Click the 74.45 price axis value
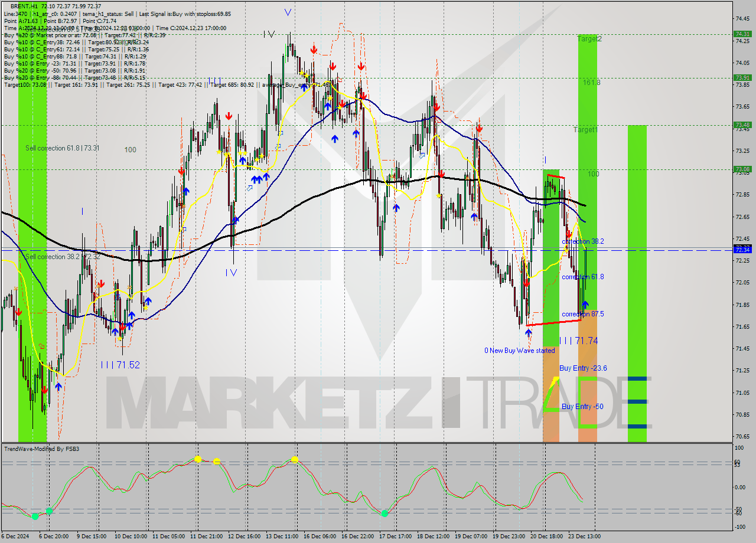The image size is (756, 543). (742, 19)
